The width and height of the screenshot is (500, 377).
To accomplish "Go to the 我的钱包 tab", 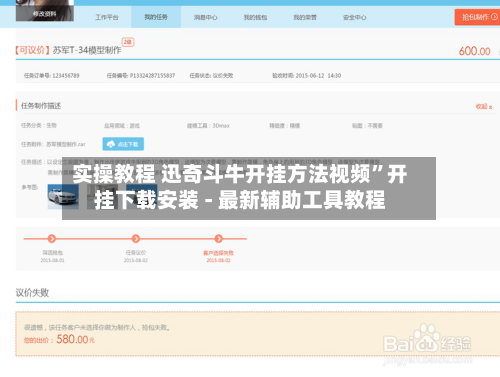I will (x=255, y=17).
